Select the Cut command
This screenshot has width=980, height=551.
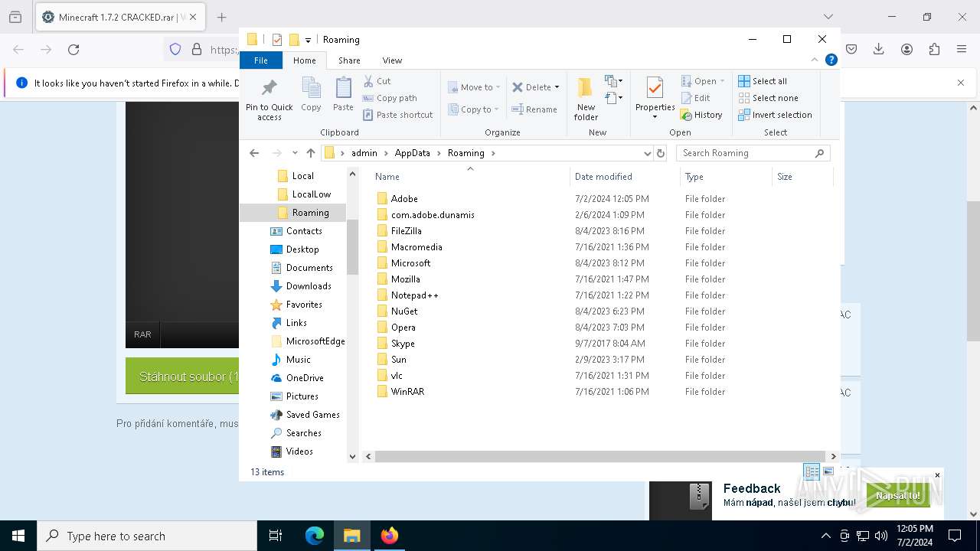click(x=377, y=81)
